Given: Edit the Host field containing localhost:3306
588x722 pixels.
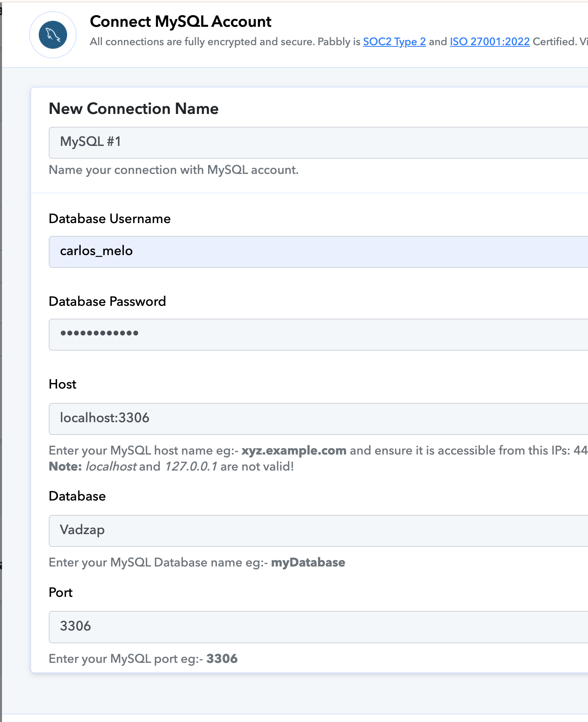Looking at the screenshot, I should [318, 419].
